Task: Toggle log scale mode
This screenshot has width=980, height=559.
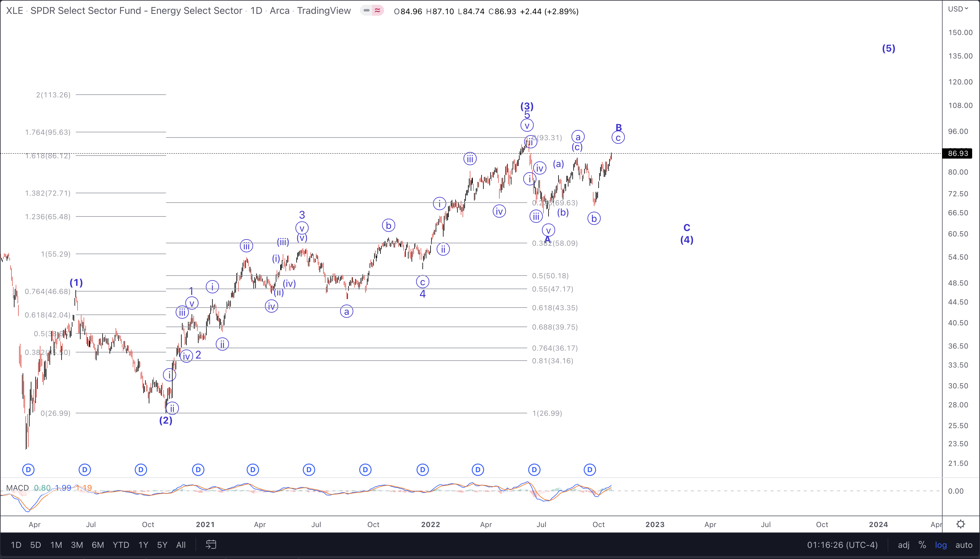Action: [941, 545]
